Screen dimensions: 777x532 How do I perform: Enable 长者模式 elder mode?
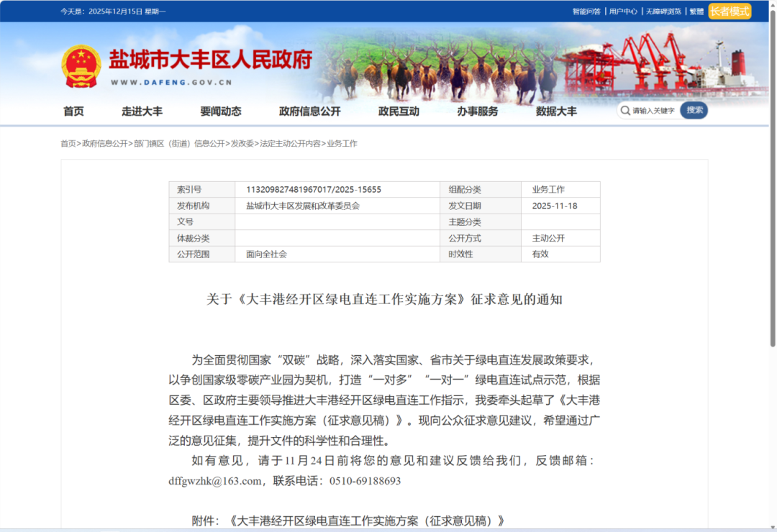(x=729, y=11)
